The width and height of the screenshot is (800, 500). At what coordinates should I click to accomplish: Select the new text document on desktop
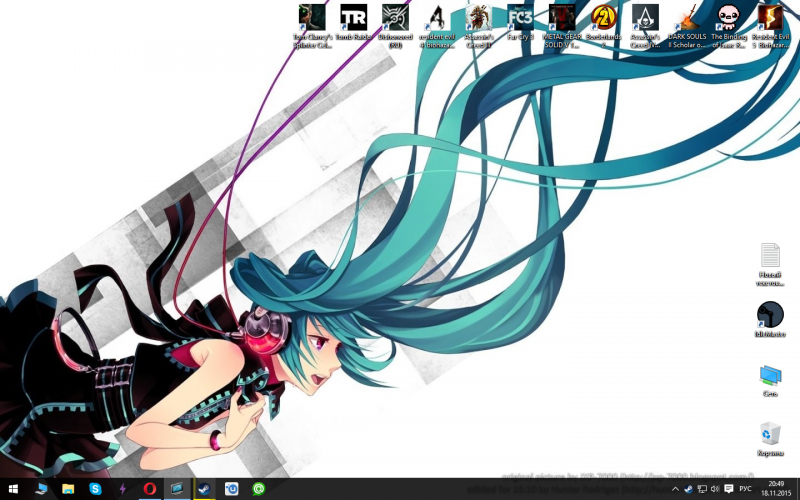[x=770, y=264]
